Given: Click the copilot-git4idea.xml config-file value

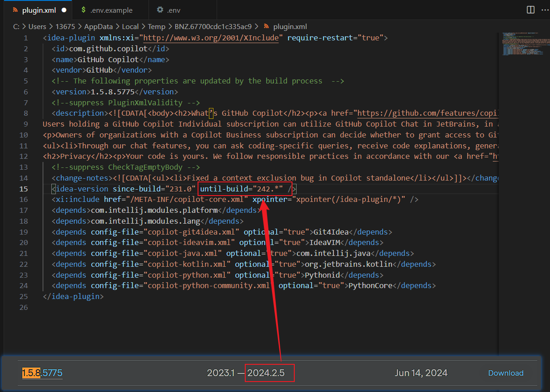Looking at the screenshot, I should pyautogui.click(x=192, y=232).
